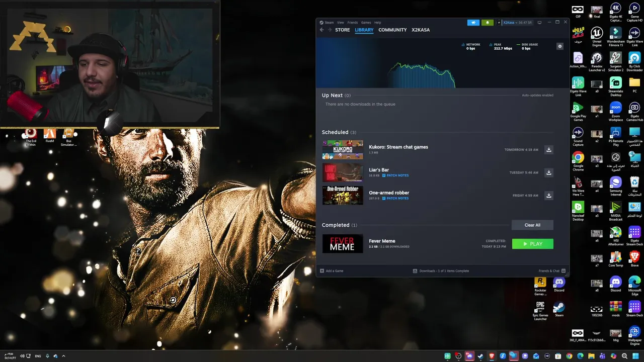Open FiveM desktop icon
Screen dimensions: 644x362
point(49,136)
